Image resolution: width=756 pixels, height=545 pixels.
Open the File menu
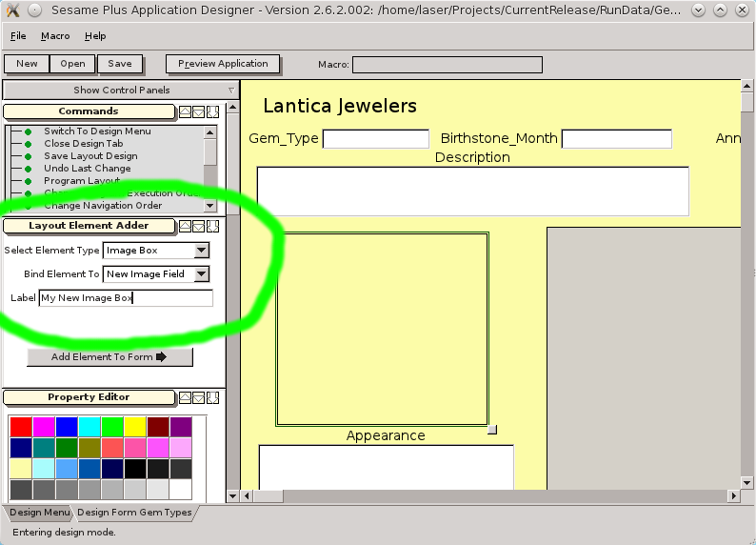18,35
